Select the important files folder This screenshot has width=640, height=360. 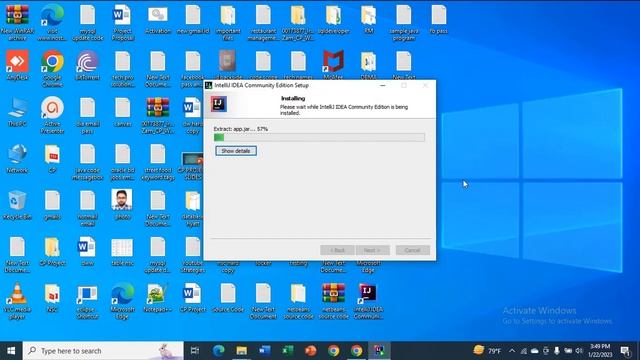coord(228,23)
